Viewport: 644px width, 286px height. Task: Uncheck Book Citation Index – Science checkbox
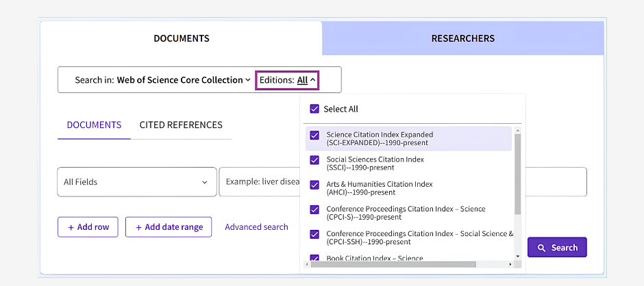click(314, 258)
